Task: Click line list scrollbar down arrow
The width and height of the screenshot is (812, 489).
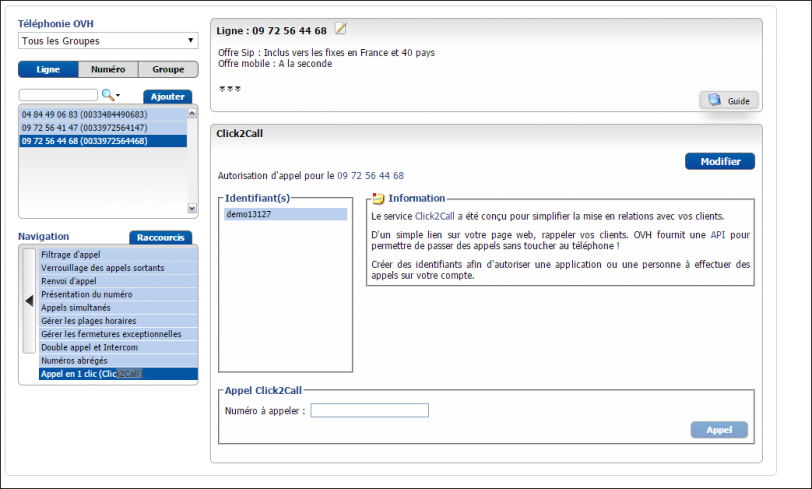Action: 192,208
